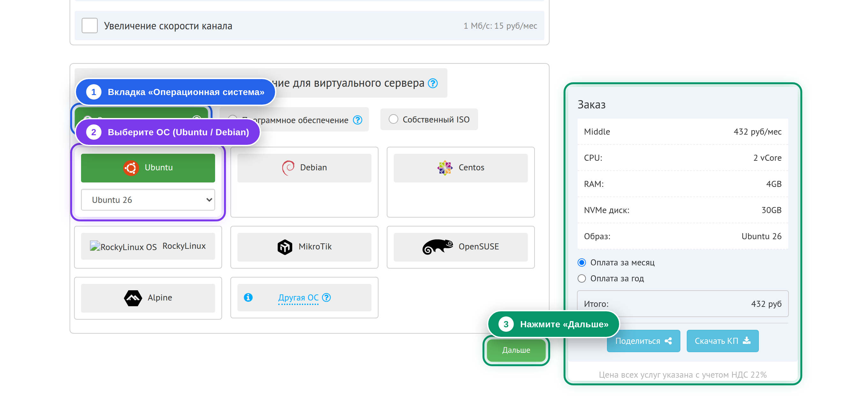The image size is (868, 400).
Task: Select the Собственный ISO radio button
Action: 393,119
